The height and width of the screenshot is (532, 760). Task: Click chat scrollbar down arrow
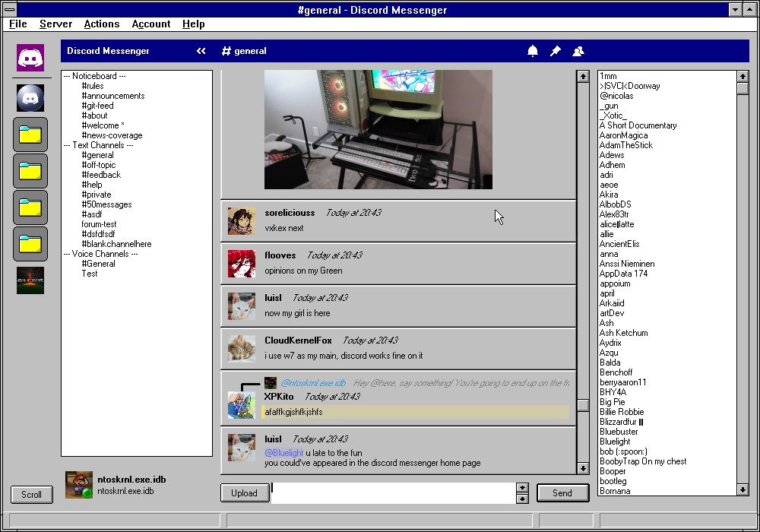[583, 468]
